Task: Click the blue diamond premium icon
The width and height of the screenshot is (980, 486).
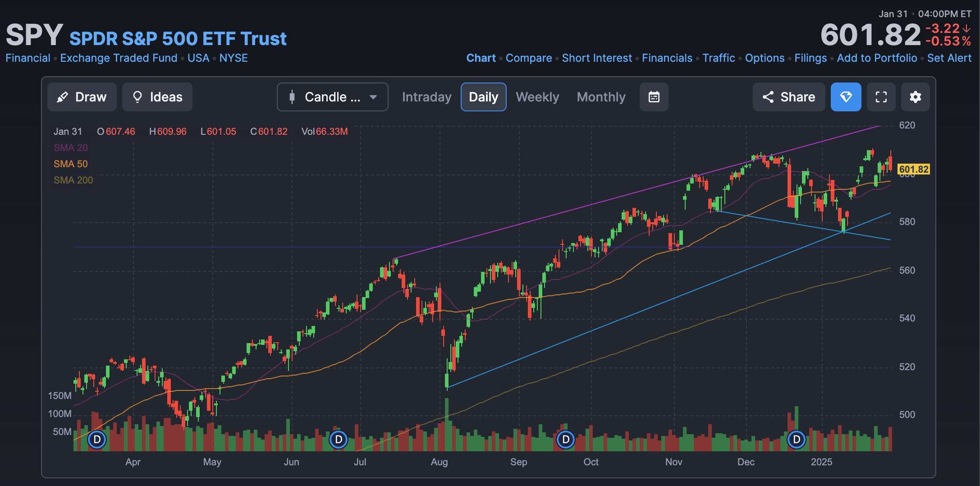Action: [x=846, y=97]
